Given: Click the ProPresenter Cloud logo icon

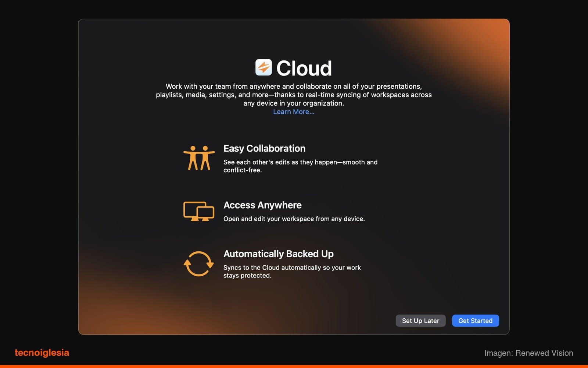Looking at the screenshot, I should pyautogui.click(x=263, y=67).
